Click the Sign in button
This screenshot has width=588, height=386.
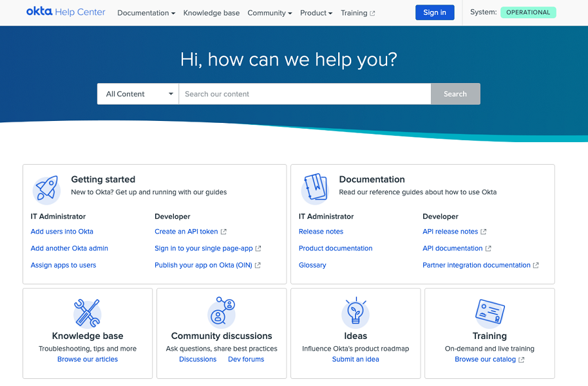(435, 12)
